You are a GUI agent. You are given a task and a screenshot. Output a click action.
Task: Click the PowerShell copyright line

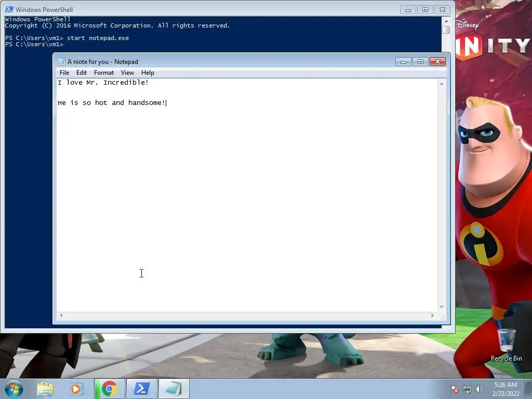point(117,25)
